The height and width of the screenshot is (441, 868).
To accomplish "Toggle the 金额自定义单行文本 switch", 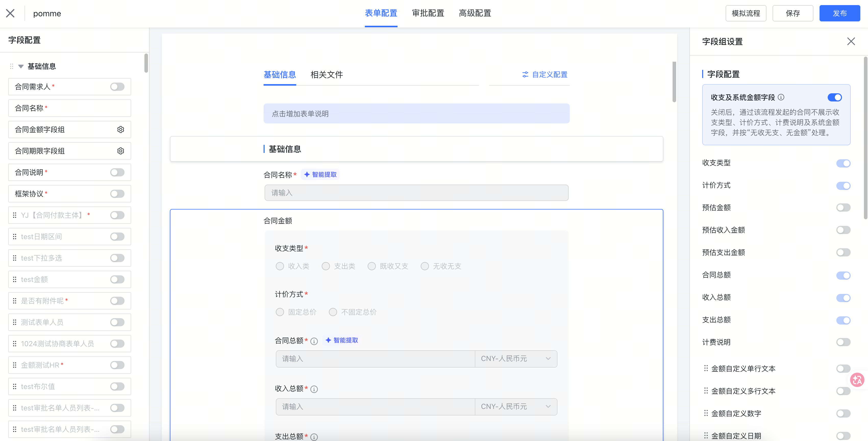I will 844,368.
